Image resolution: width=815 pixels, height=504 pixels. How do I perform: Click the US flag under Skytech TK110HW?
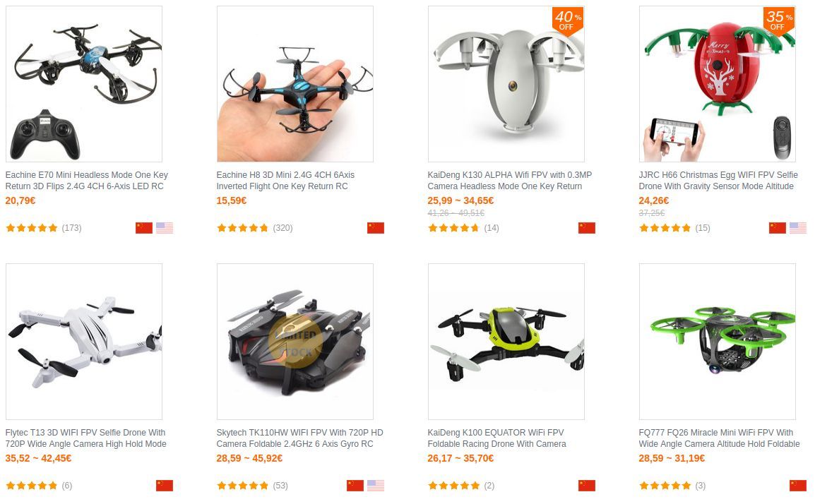coord(376,486)
